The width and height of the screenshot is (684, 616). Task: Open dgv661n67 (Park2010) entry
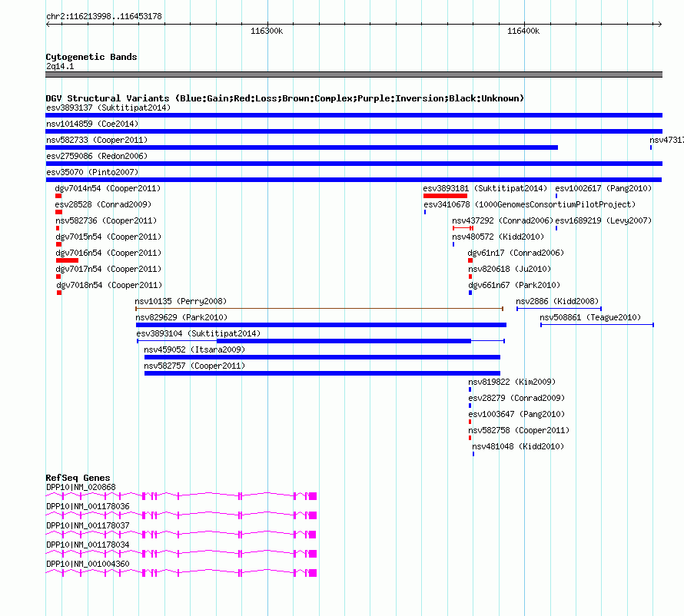coord(514,285)
